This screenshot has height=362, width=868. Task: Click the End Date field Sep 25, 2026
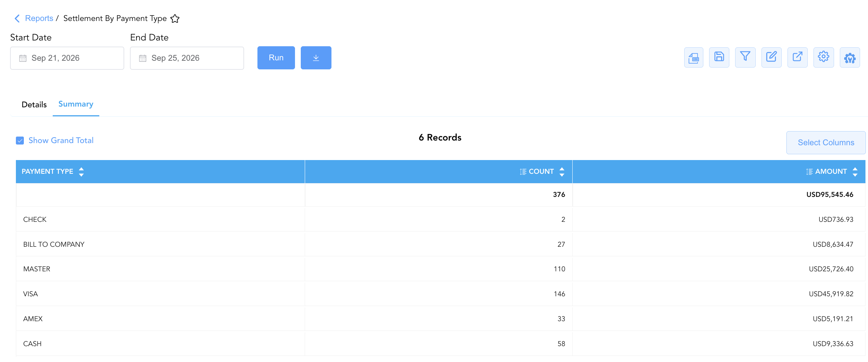pyautogui.click(x=187, y=58)
